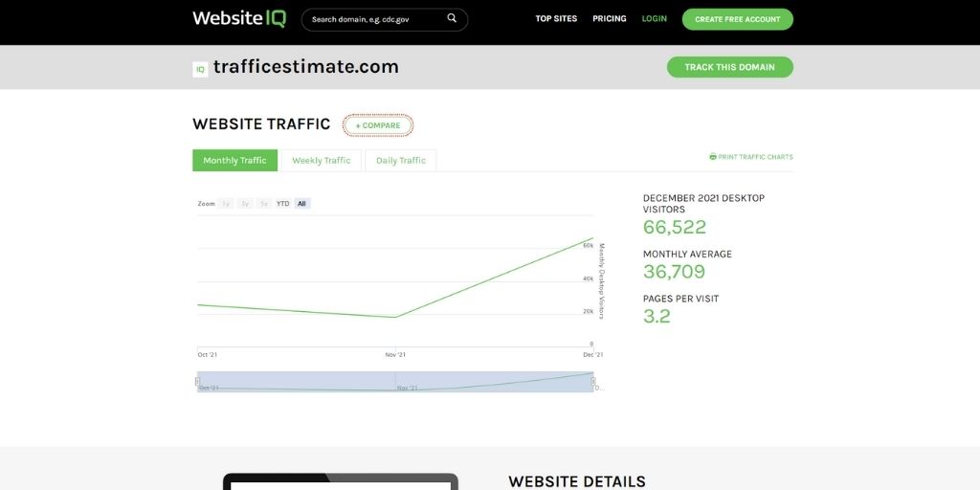This screenshot has width=980, height=490.
Task: Click the right handle of chart range navigator
Action: coord(593,381)
